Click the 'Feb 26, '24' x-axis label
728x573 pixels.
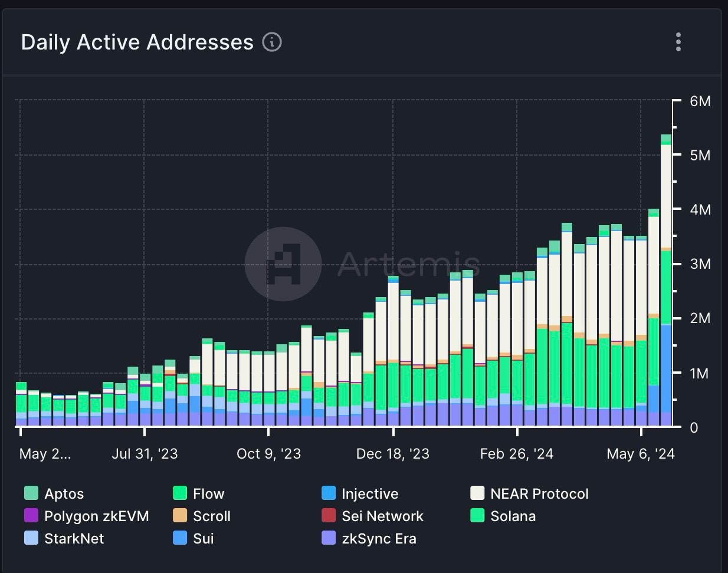point(517,453)
